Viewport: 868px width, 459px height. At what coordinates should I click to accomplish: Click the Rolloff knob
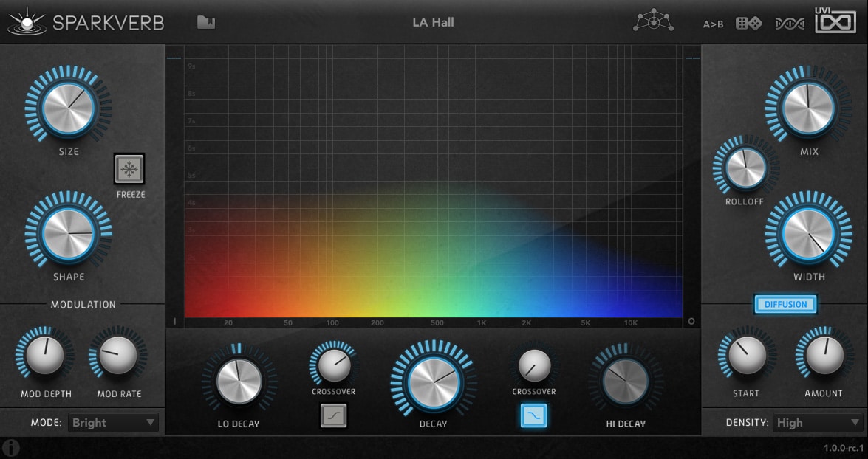click(x=745, y=168)
